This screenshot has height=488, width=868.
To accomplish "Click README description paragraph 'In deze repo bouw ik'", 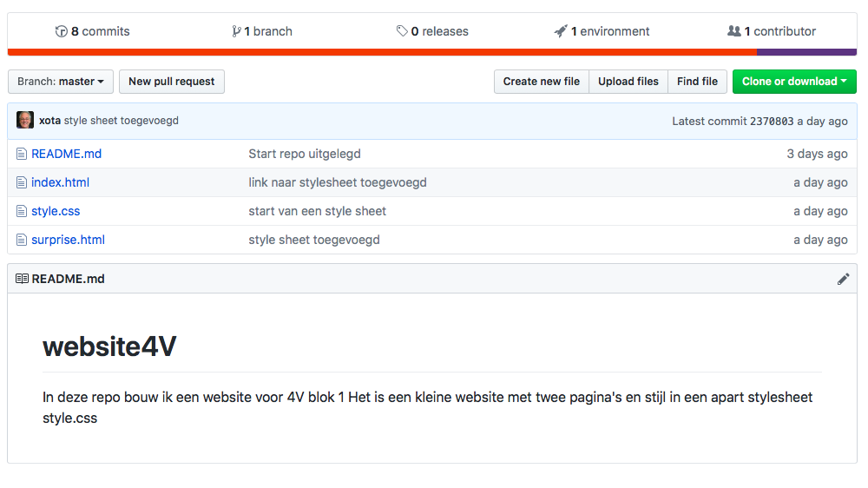I will coord(427,407).
